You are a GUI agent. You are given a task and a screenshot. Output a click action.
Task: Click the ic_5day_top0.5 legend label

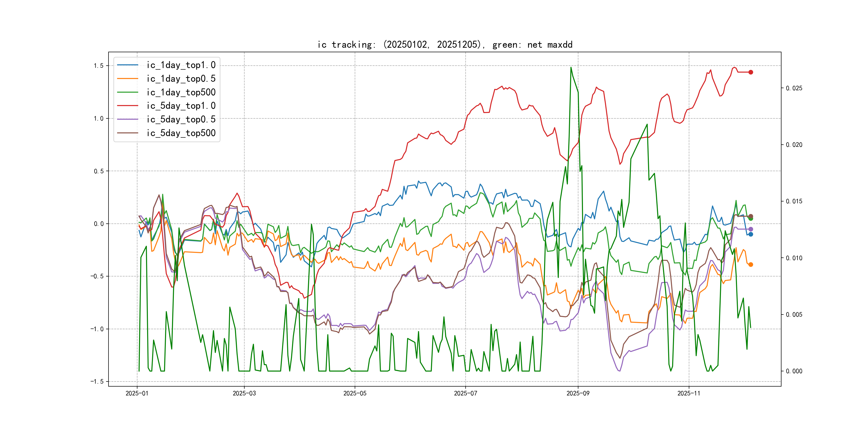[181, 119]
